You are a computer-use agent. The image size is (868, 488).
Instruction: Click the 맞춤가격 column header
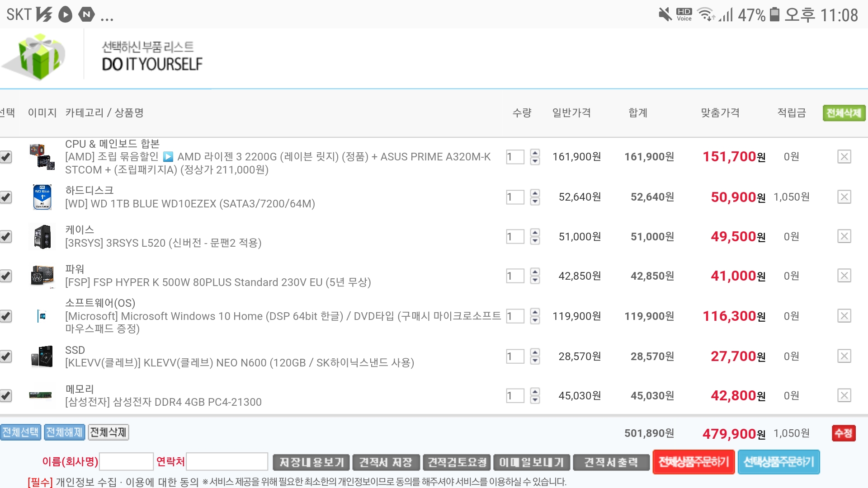coord(720,113)
